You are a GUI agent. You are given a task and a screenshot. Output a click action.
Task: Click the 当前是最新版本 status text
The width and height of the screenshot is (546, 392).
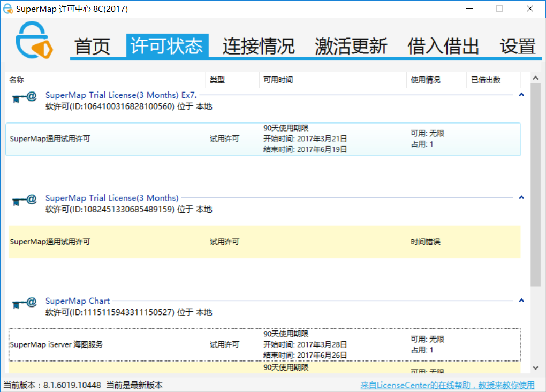134,385
